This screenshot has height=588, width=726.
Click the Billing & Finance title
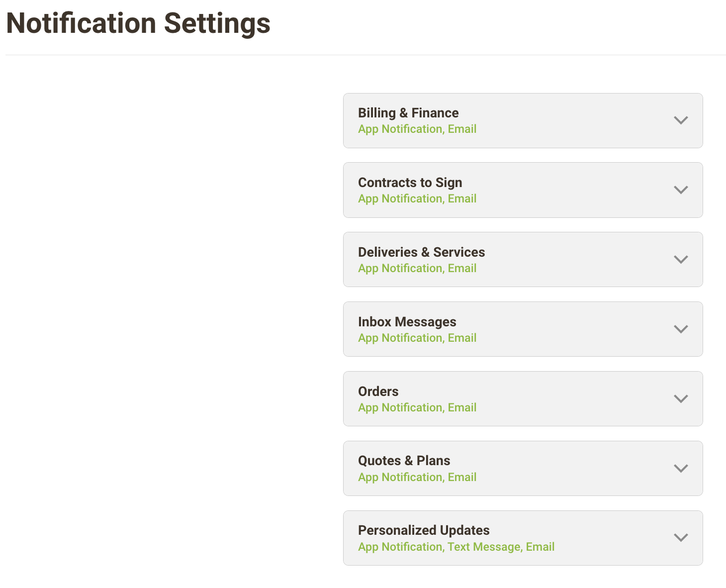408,113
